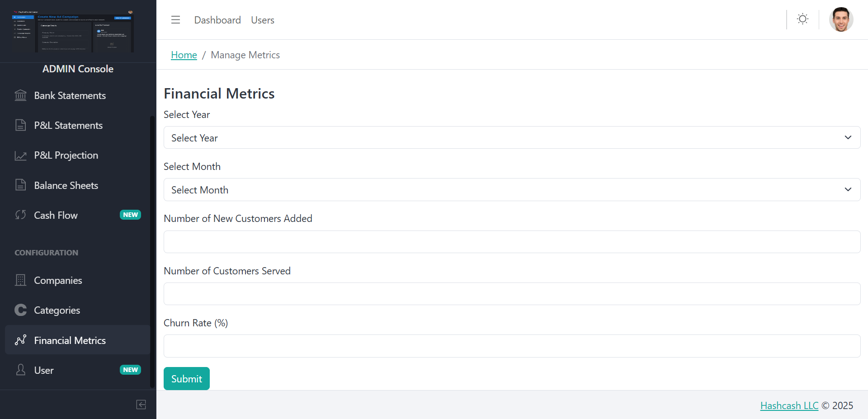Select the Categories C icon

coord(20,310)
